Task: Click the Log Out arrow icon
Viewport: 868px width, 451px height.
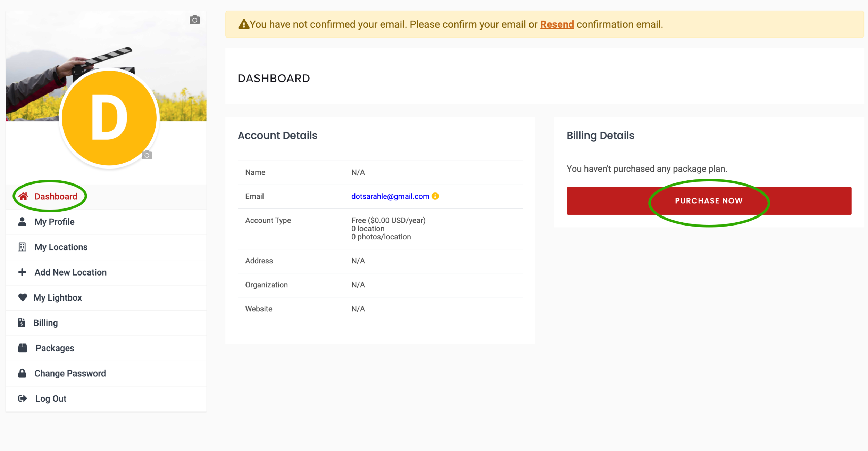Action: pyautogui.click(x=23, y=399)
